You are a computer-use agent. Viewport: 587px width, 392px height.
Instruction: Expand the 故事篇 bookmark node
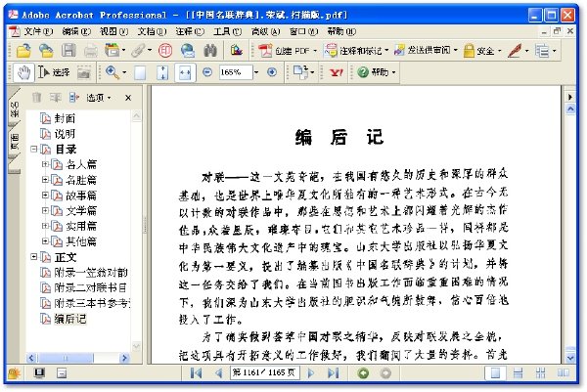45,196
